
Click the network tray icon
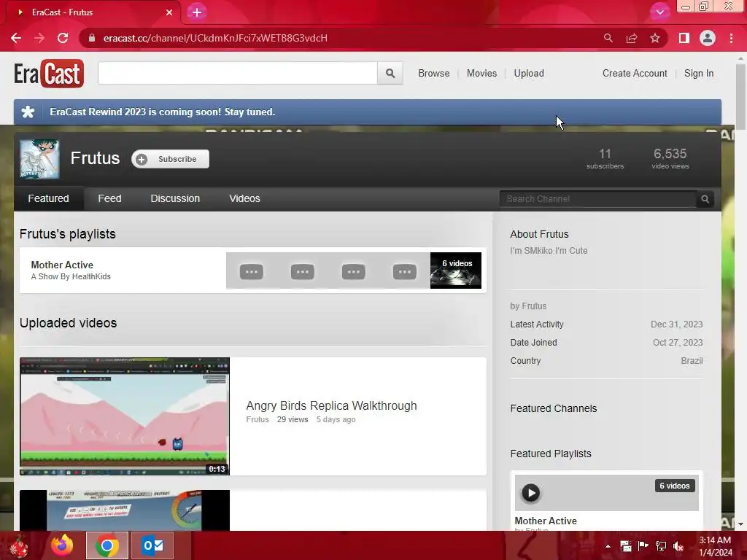click(x=661, y=546)
